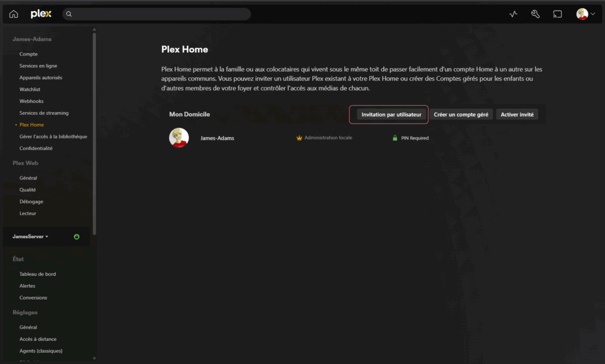Image resolution: width=605 pixels, height=364 pixels.
Task: Click the green JamesServer lock icon
Action: coord(76,236)
